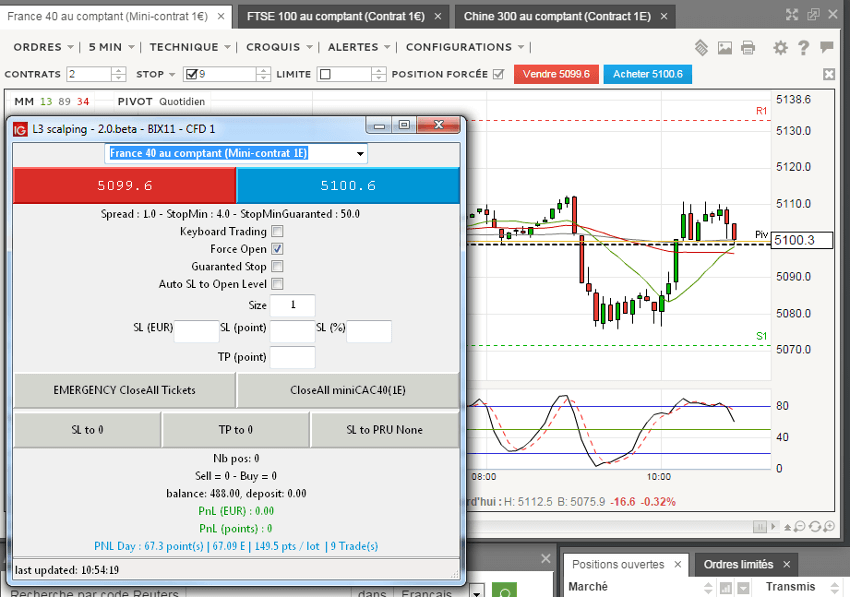Open chart settings gear icon
The height and width of the screenshot is (597, 850).
click(x=780, y=47)
